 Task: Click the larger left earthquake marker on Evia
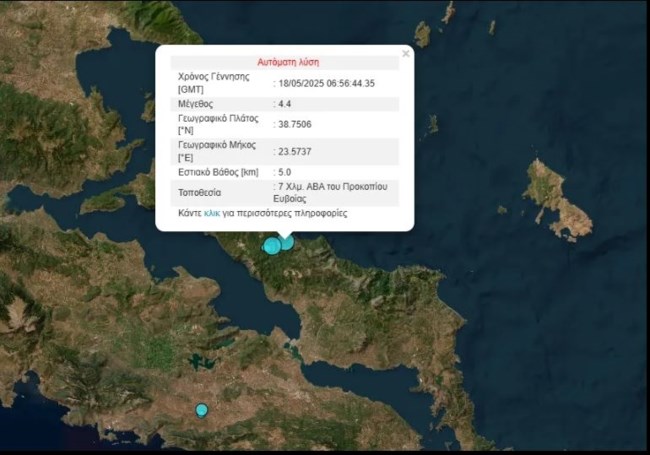coord(271,246)
